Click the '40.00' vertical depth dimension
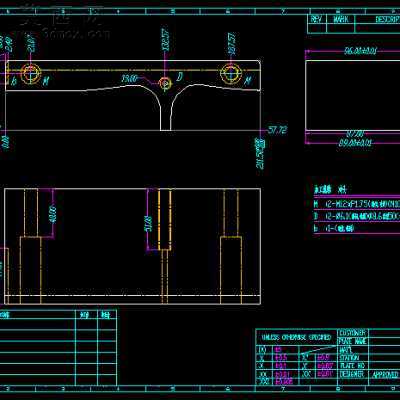 click(52, 215)
